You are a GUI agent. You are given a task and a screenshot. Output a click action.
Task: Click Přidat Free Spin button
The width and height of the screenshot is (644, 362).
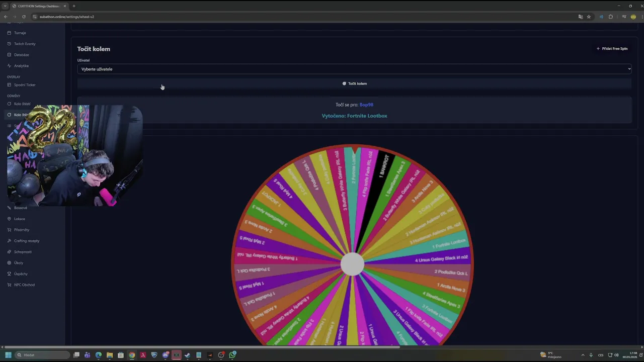coord(612,49)
